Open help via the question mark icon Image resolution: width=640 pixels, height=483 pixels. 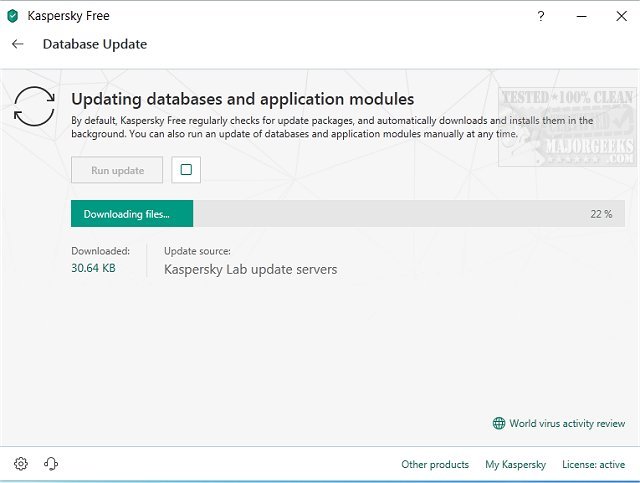(541, 16)
